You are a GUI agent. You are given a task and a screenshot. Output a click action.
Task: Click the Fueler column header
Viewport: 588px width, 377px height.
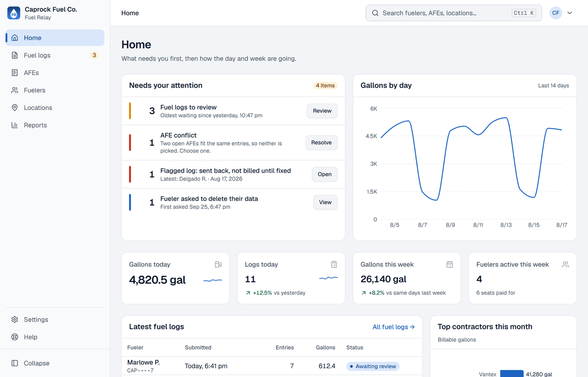(x=135, y=348)
